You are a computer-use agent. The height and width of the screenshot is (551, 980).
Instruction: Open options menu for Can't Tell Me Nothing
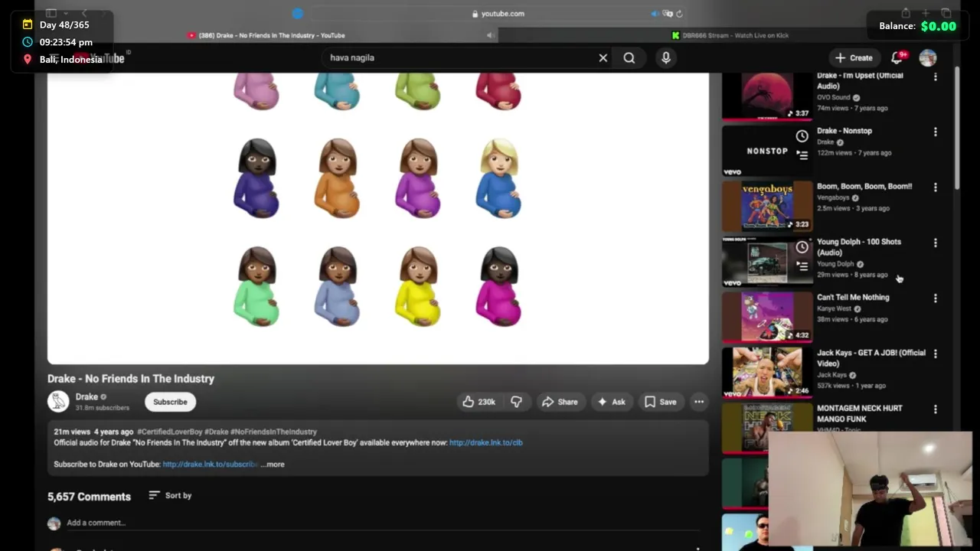(x=935, y=298)
